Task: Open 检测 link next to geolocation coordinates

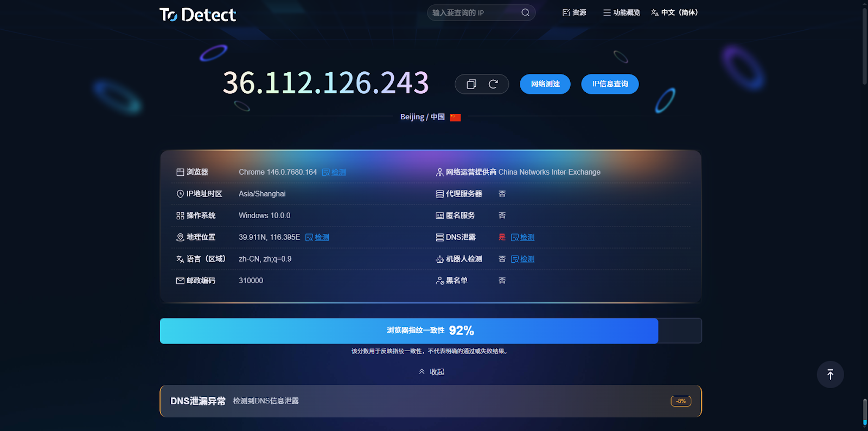Action: pos(317,237)
